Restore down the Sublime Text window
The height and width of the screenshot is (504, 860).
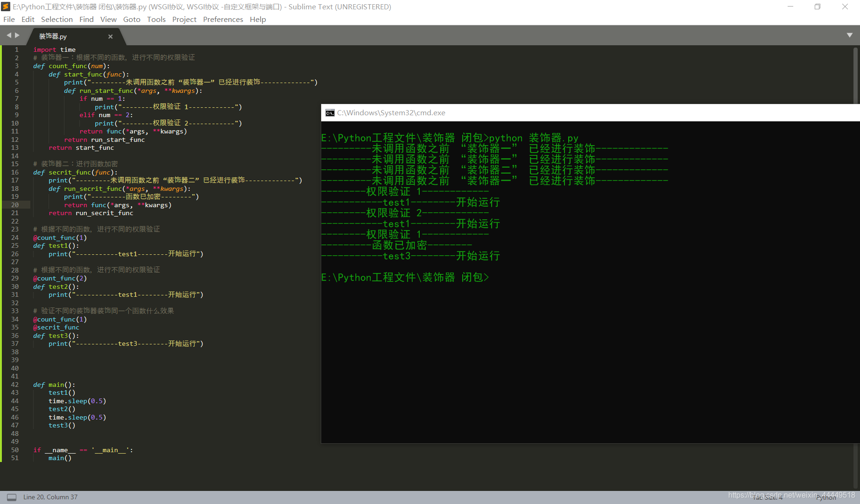pyautogui.click(x=818, y=7)
